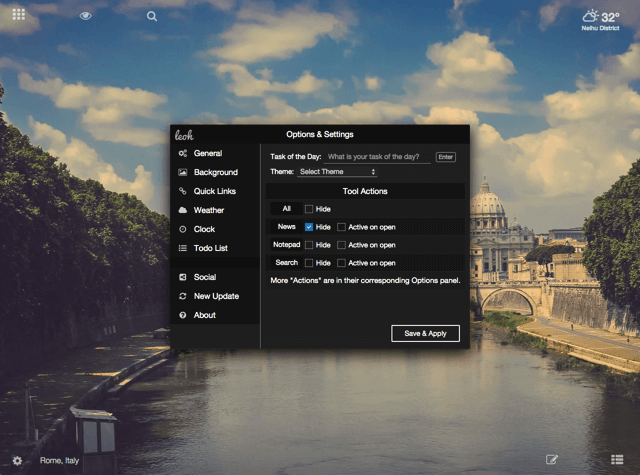
Task: Click the Options & Settings title
Action: pyautogui.click(x=320, y=135)
